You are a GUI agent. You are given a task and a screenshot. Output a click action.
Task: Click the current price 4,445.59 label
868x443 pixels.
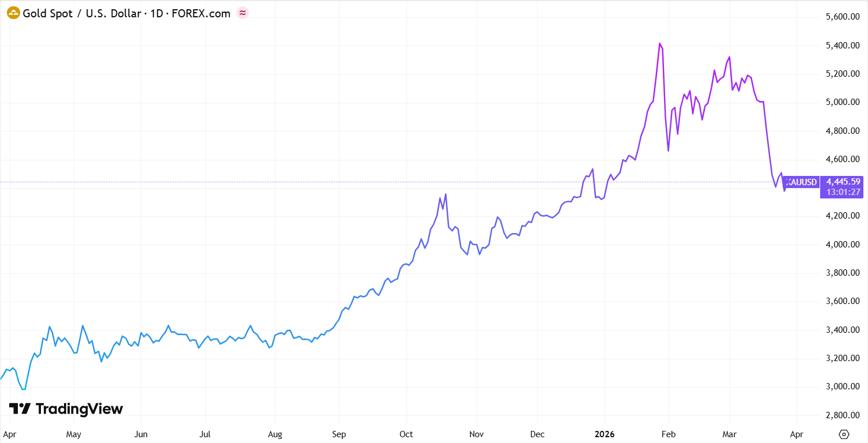843,181
